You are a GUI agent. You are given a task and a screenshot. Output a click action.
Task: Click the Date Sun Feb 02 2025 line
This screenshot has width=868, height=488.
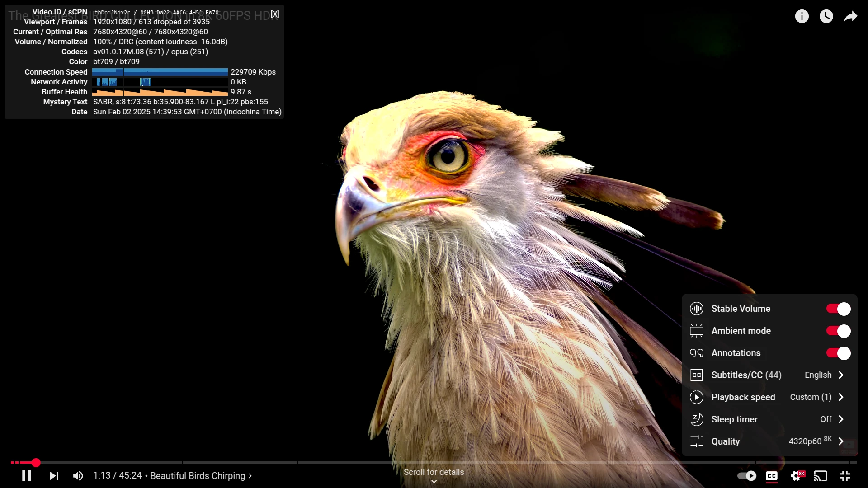point(187,112)
